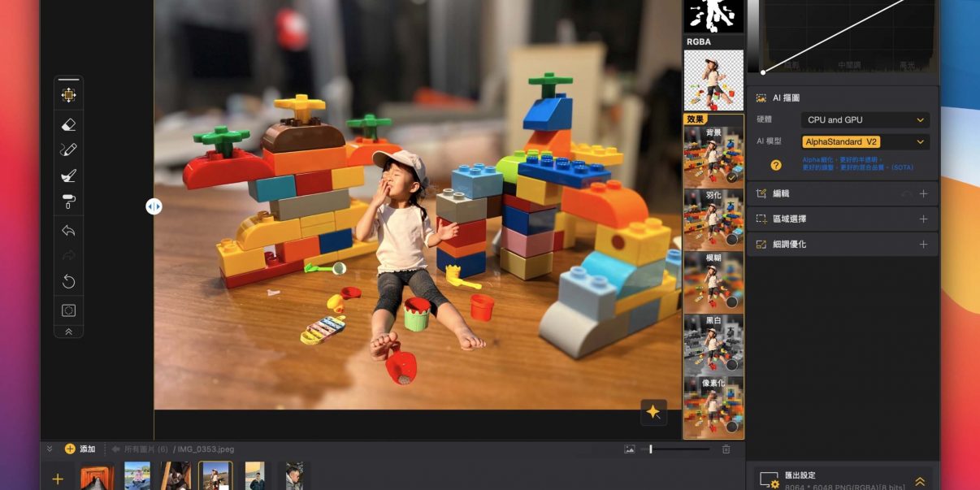Open the CPU and GPU hardware dropdown
This screenshot has height=490, width=980.
(865, 120)
